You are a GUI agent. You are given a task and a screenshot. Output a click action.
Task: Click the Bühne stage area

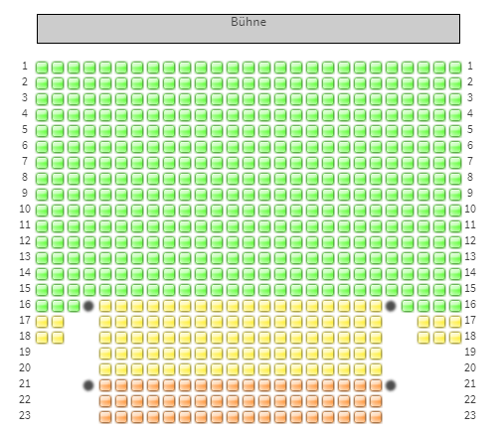pyautogui.click(x=249, y=29)
